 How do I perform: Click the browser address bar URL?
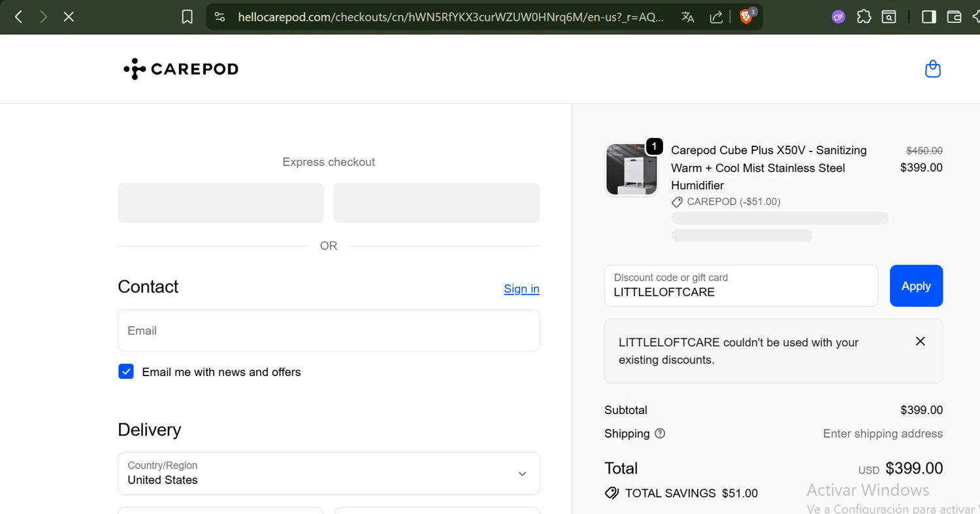[x=451, y=17]
